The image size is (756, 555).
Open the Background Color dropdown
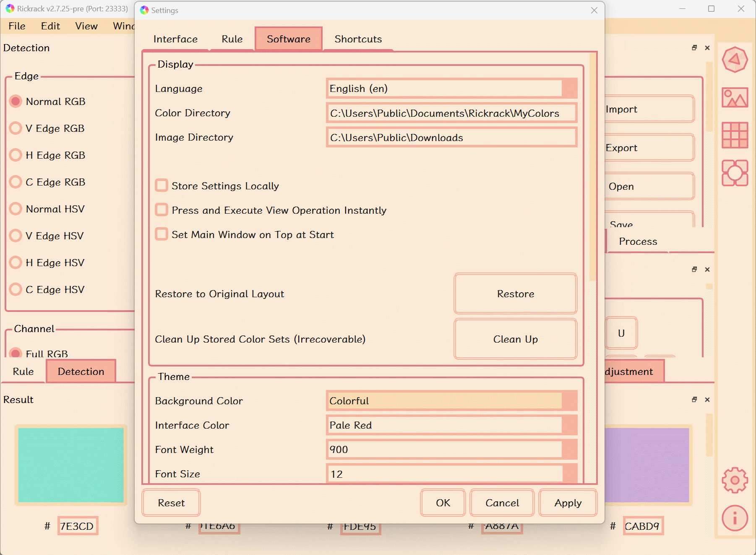pos(451,401)
